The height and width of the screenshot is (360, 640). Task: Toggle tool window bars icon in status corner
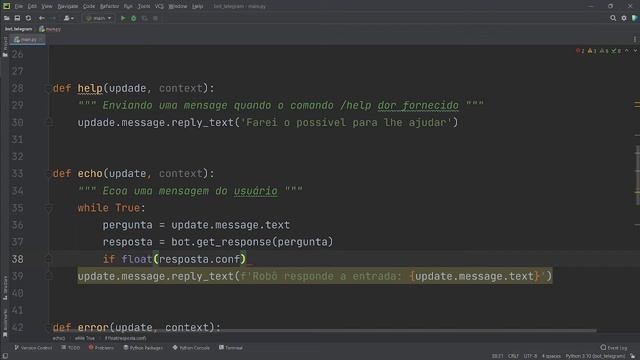(5, 356)
